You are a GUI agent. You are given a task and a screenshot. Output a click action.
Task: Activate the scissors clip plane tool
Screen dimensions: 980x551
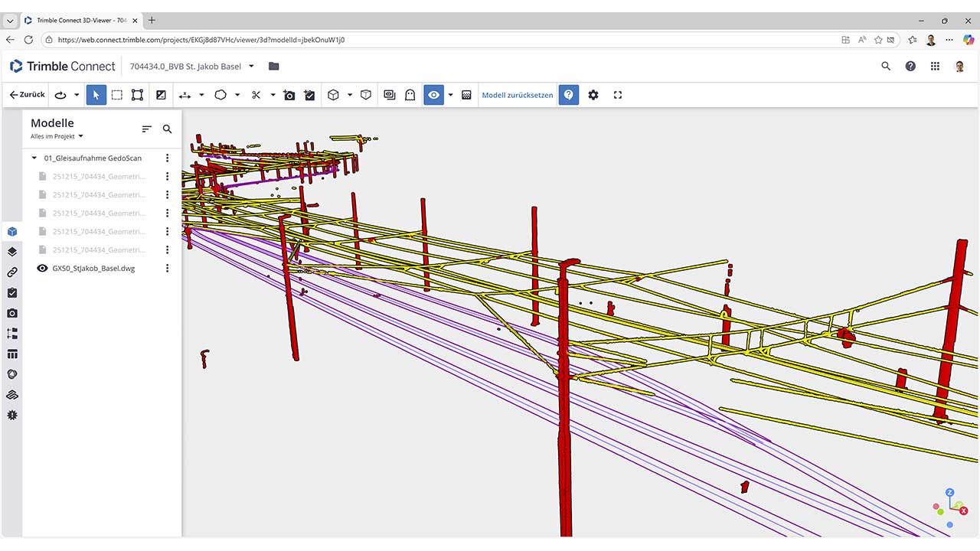click(256, 95)
